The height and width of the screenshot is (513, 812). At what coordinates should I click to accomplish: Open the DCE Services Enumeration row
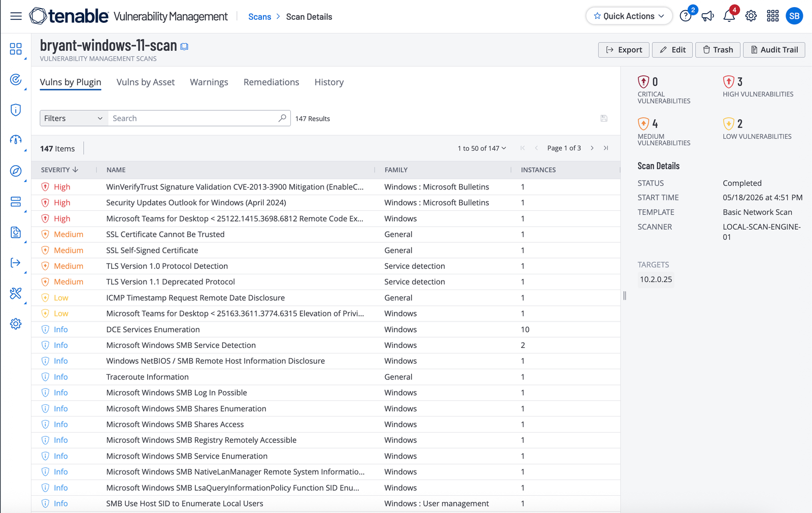coord(326,330)
